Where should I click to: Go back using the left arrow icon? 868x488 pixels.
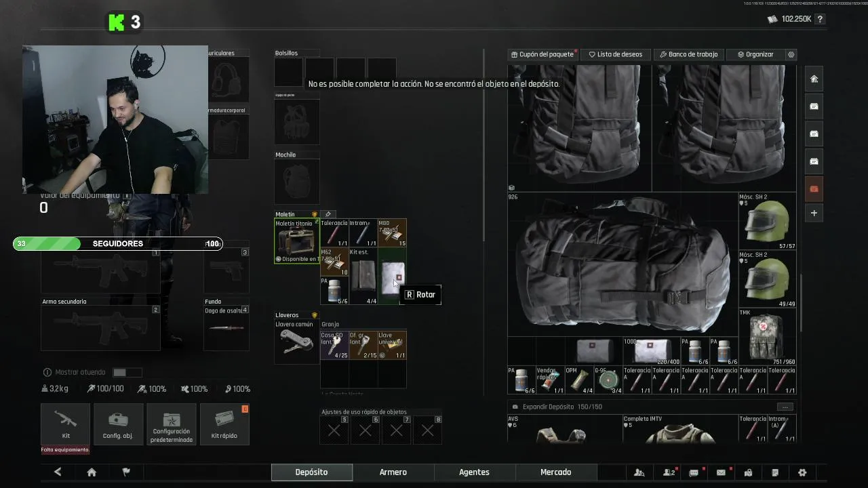click(x=58, y=472)
